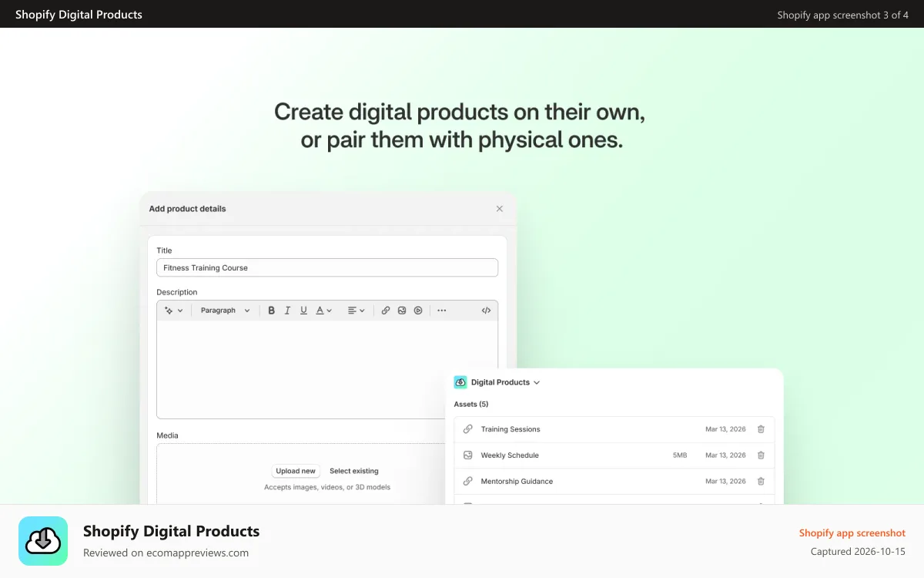Click the Captured 2026-10-15 text
The width and height of the screenshot is (924, 578).
click(x=858, y=552)
